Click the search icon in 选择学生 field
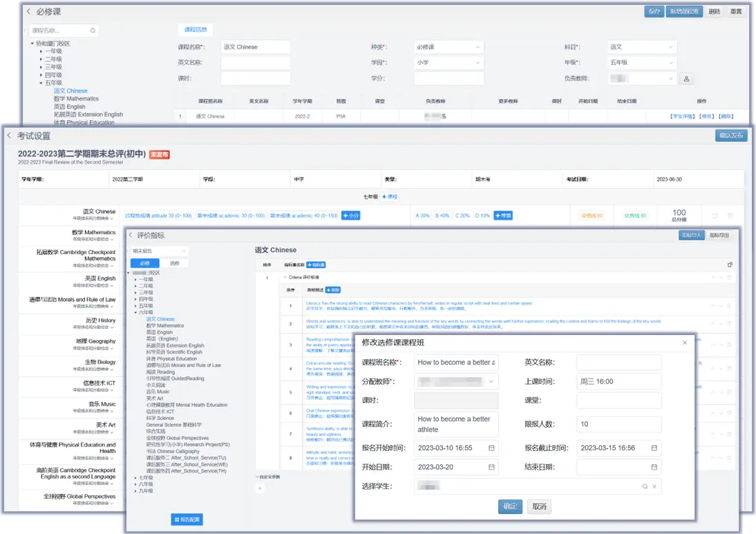 [x=645, y=486]
